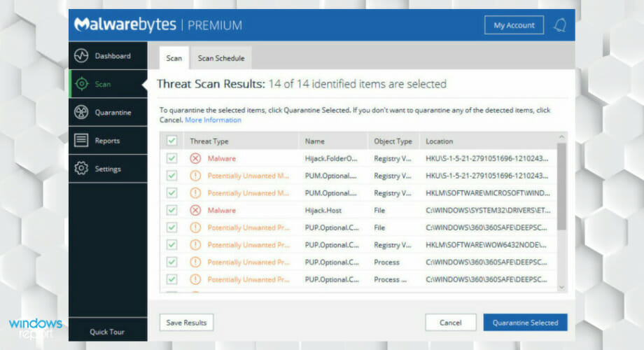Click the scrollbar up arrow in results list
644x350 pixels.
click(x=562, y=136)
